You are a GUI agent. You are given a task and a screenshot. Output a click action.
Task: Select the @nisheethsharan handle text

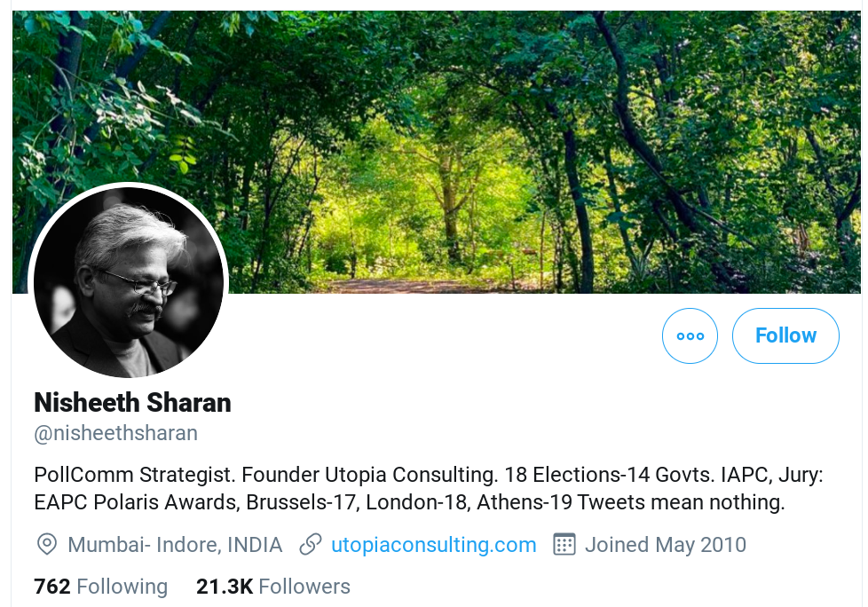click(x=115, y=433)
